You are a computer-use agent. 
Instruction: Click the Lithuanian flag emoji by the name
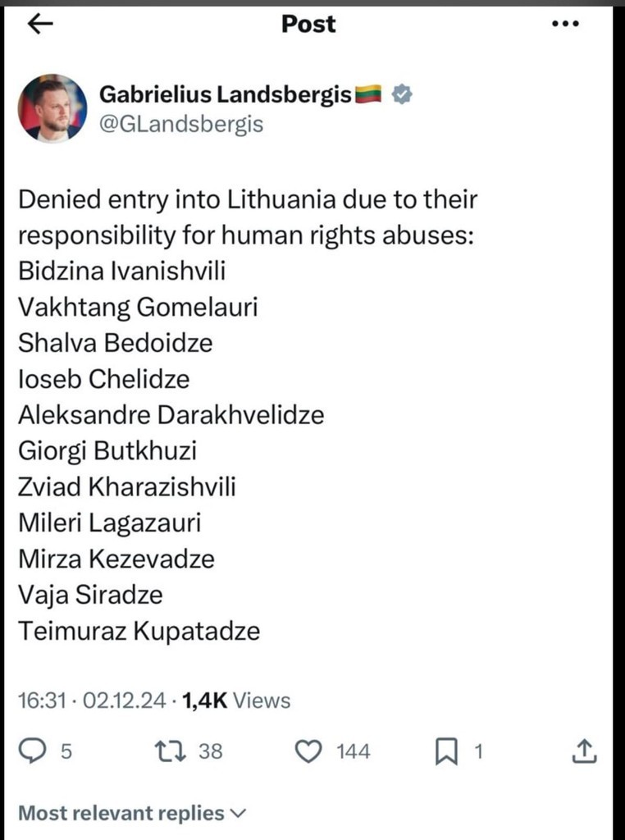pyautogui.click(x=368, y=94)
